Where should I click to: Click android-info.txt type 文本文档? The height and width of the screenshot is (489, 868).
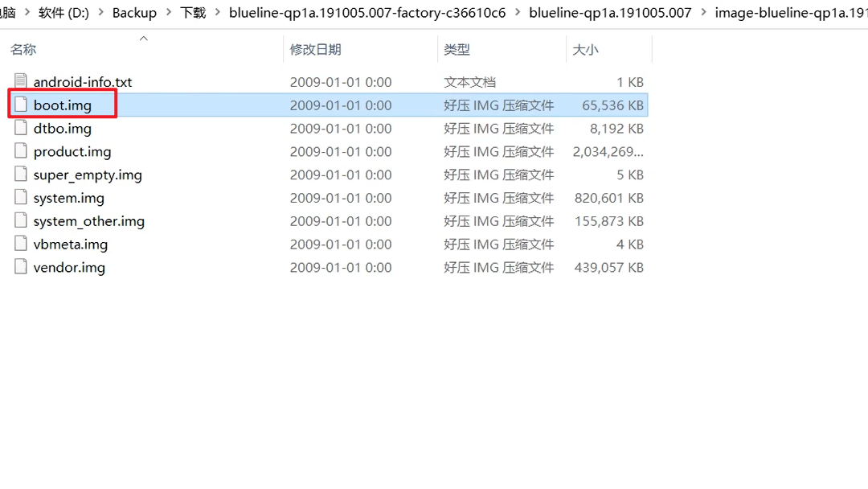(x=469, y=82)
